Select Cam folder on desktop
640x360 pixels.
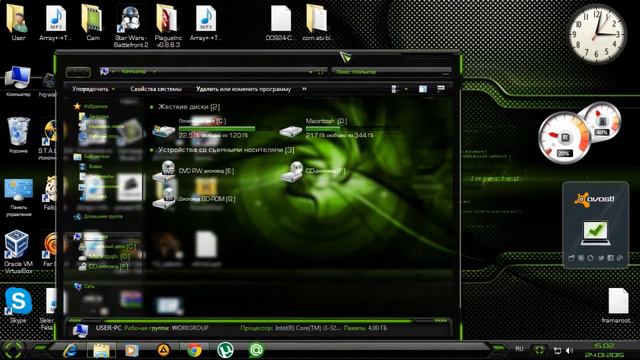click(93, 22)
